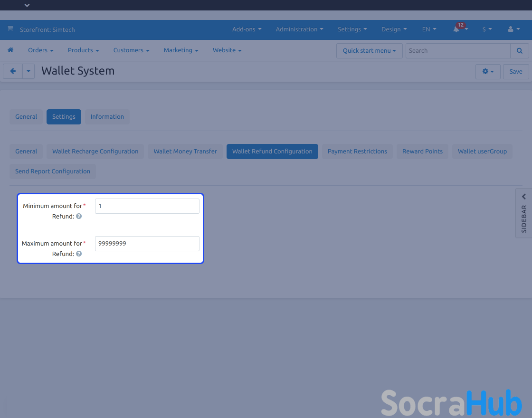Screen dimensions: 532x418
Task: Go to the home dashboard icon
Action: pyautogui.click(x=10, y=50)
